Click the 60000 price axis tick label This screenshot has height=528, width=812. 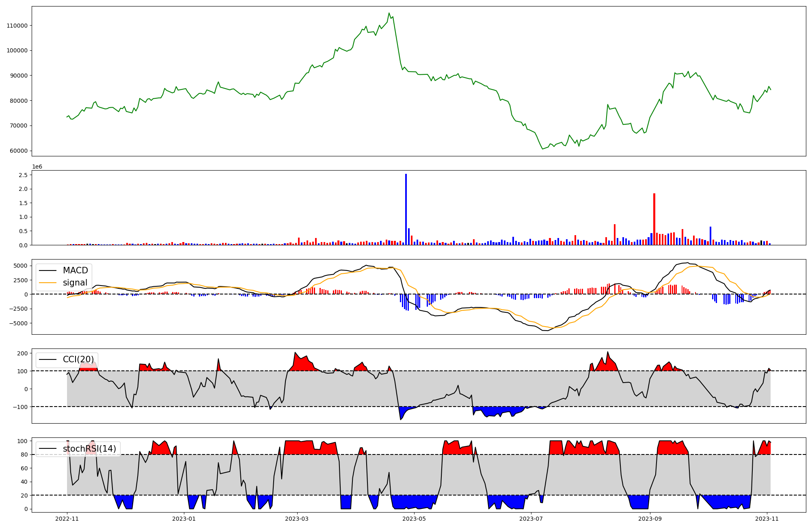[x=18, y=151]
